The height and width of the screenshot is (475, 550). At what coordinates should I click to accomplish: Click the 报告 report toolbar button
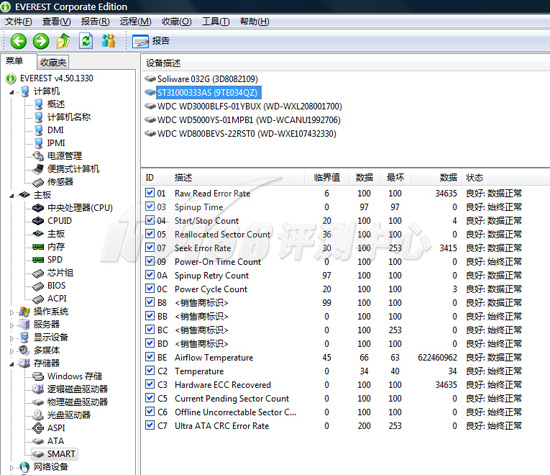click(x=151, y=41)
